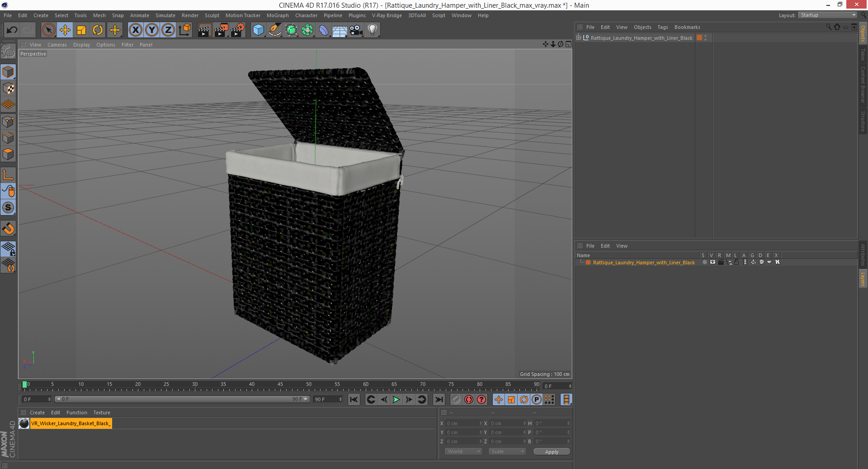The width and height of the screenshot is (868, 469).
Task: Open material manager Texture menu
Action: click(x=102, y=413)
